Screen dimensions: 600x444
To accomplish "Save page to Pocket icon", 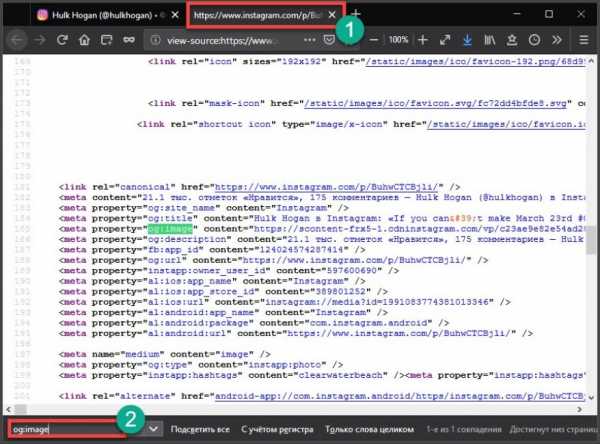I will (329, 40).
